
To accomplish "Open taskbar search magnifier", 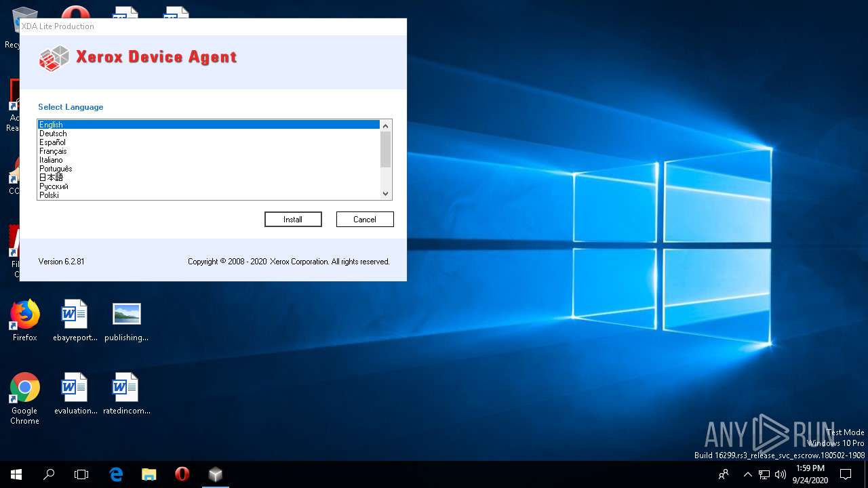I will (49, 474).
